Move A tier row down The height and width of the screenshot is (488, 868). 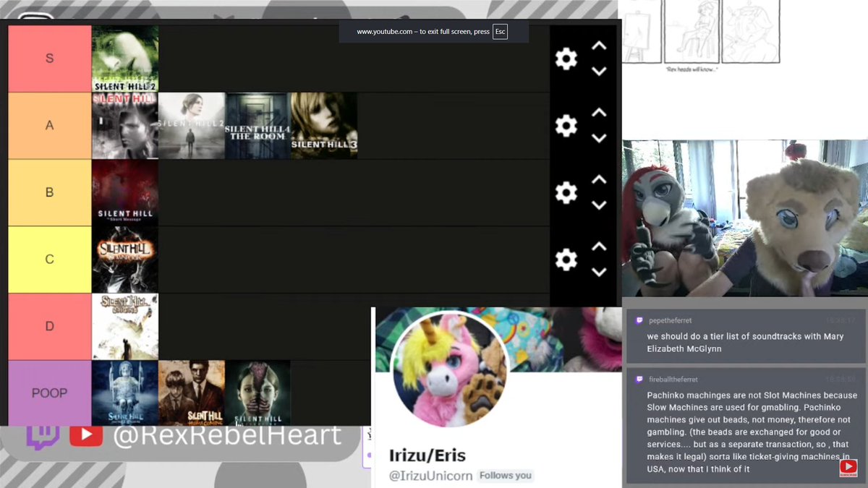pyautogui.click(x=598, y=138)
